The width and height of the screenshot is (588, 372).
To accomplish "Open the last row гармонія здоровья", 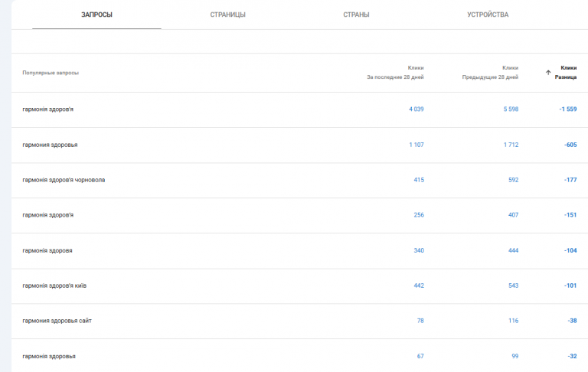I will click(299, 355).
